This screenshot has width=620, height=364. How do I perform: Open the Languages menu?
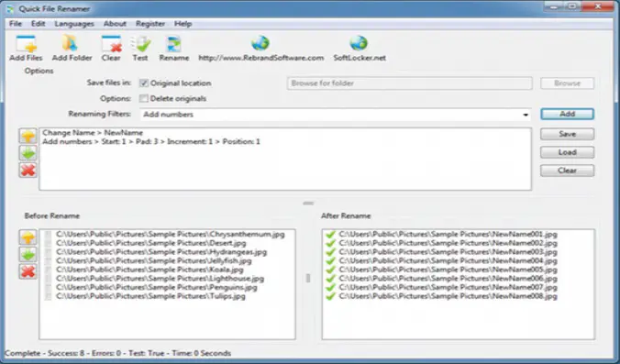[x=74, y=24]
